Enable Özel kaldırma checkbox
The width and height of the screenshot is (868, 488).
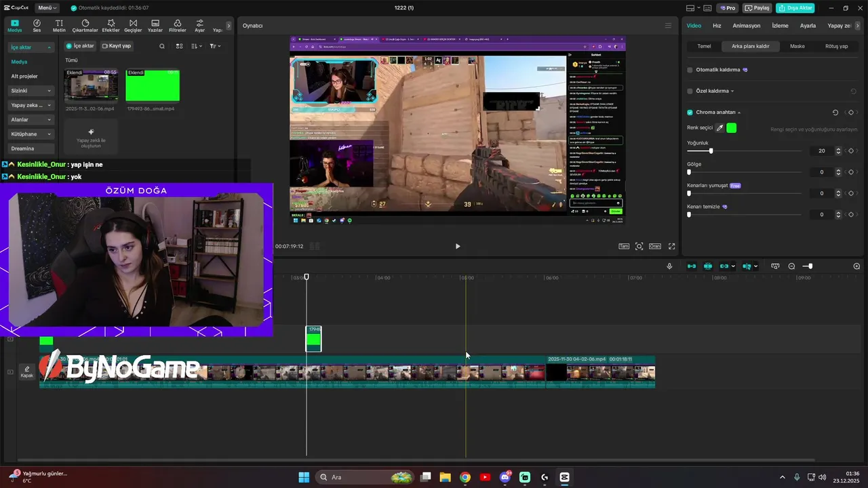(690, 91)
